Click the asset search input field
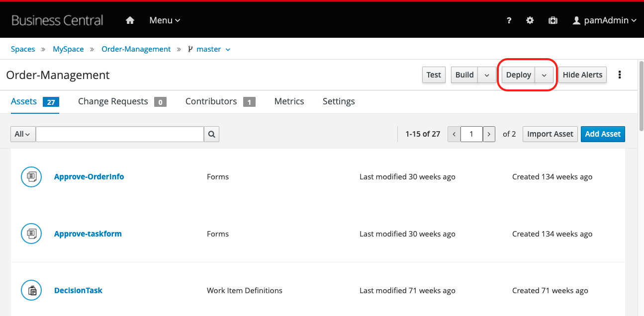 pos(120,134)
